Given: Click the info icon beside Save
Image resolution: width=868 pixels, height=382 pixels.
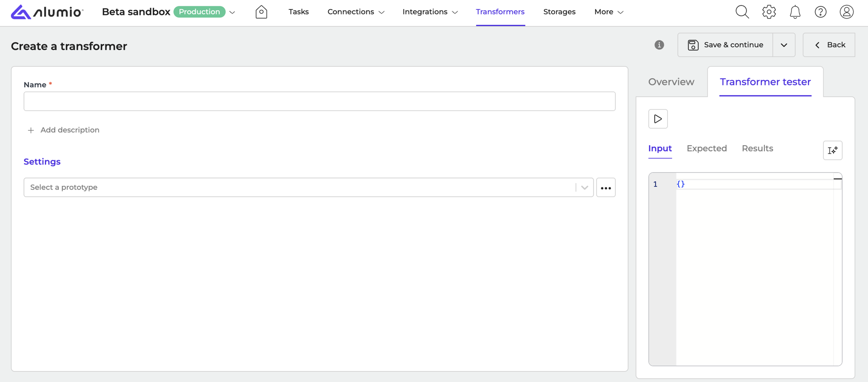Looking at the screenshot, I should 659,45.
